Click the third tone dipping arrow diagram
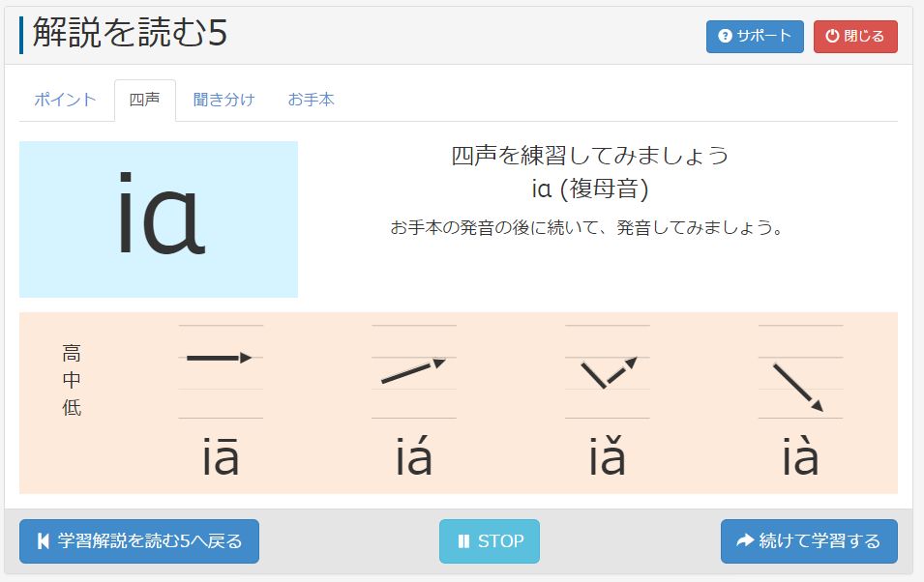 pyautogui.click(x=607, y=372)
